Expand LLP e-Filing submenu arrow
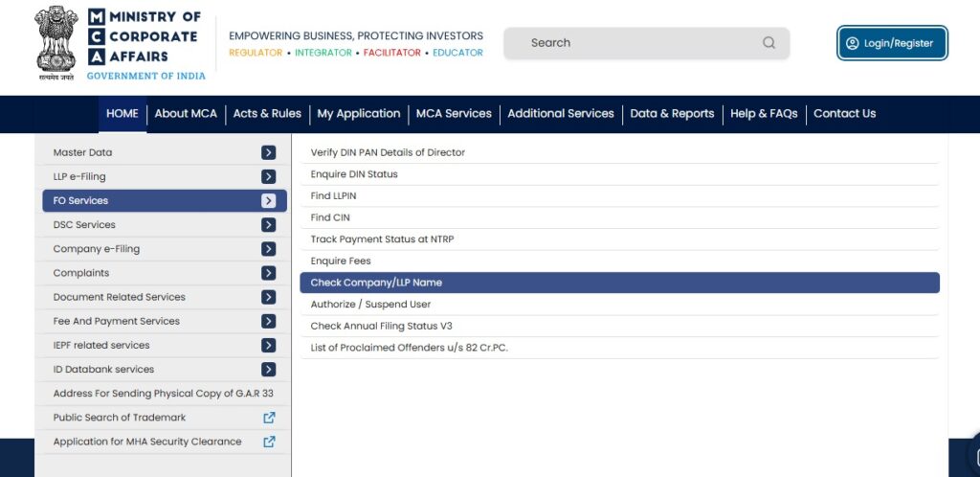Viewport: 980px width, 477px height. coord(269,177)
